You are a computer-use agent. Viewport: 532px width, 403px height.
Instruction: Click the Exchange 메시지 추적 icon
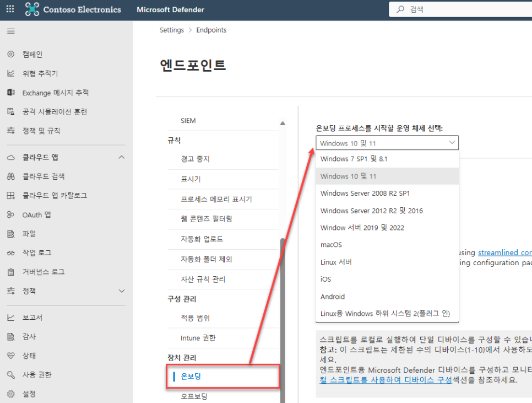[11, 93]
